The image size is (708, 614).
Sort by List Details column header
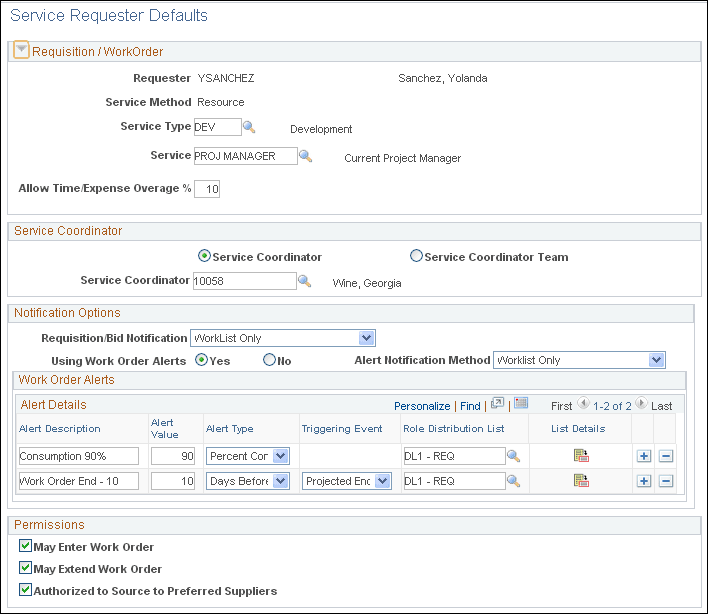click(578, 429)
